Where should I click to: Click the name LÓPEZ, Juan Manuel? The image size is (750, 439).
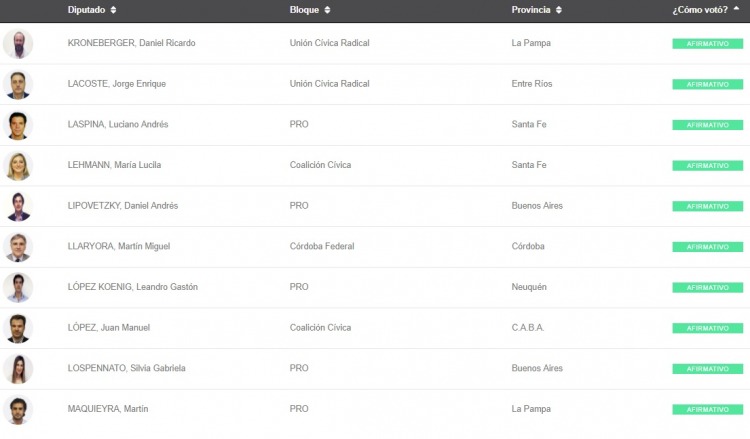pyautogui.click(x=109, y=328)
